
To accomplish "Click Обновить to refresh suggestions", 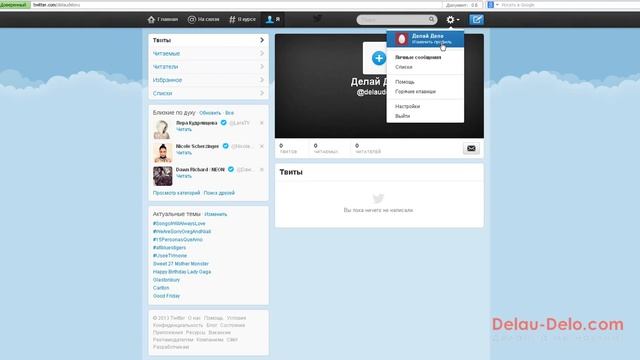I will 210,113.
